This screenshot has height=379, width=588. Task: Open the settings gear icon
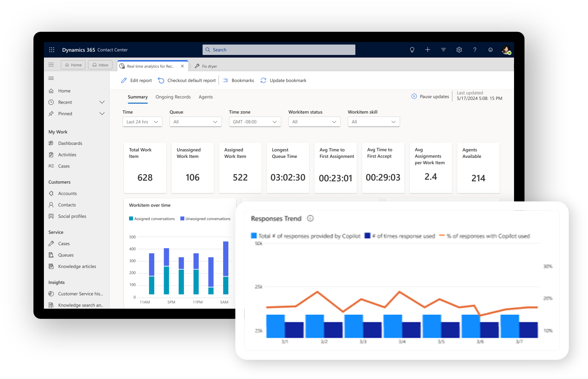pos(459,50)
